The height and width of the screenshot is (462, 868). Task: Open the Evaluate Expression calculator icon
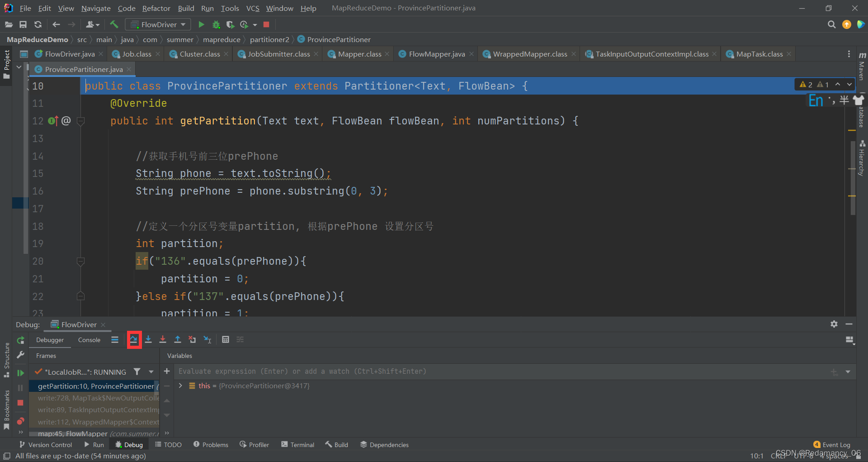226,339
